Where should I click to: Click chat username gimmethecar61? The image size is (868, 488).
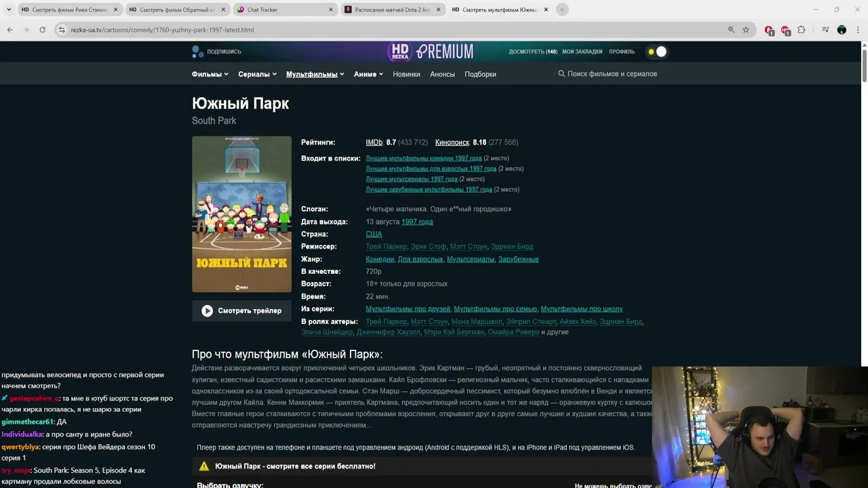26,422
